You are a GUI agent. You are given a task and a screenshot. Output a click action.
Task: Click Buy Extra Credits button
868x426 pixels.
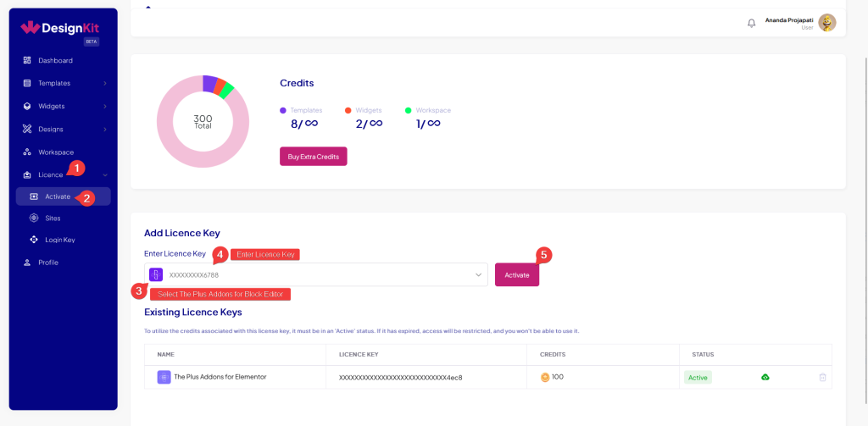click(314, 157)
